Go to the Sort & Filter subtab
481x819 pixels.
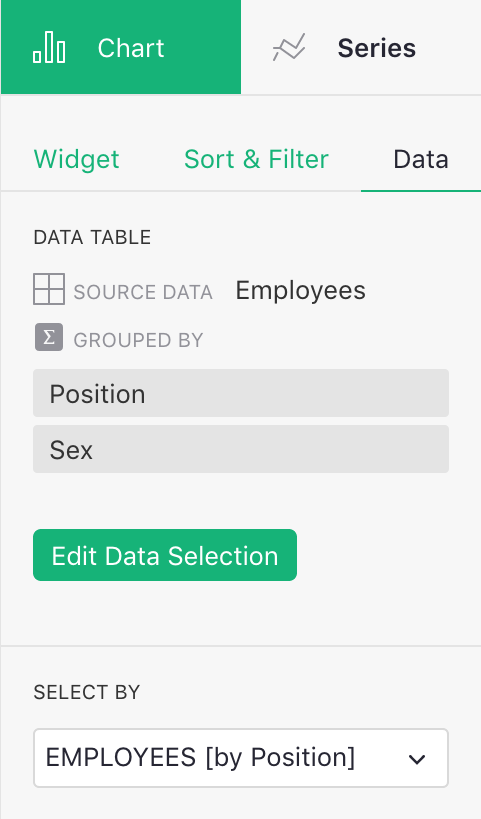(256, 159)
